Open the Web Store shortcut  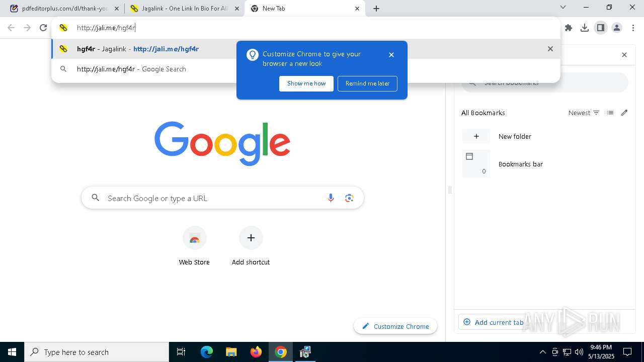pos(194,246)
